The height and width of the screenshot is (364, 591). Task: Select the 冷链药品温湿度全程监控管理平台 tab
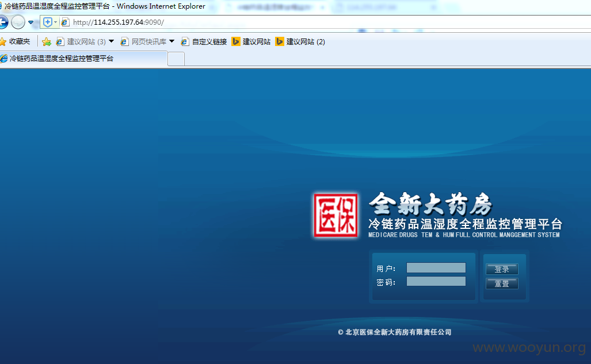(83, 59)
